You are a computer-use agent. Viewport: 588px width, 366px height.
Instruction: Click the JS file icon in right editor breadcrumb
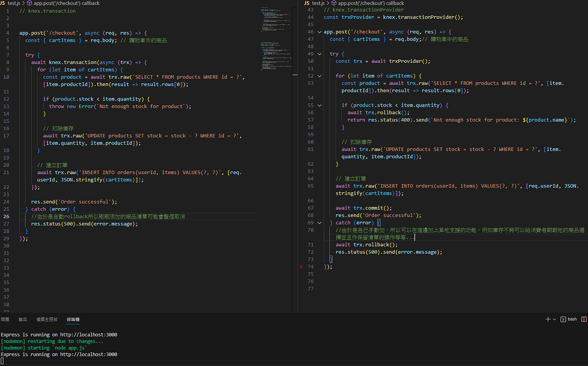[x=306, y=3]
